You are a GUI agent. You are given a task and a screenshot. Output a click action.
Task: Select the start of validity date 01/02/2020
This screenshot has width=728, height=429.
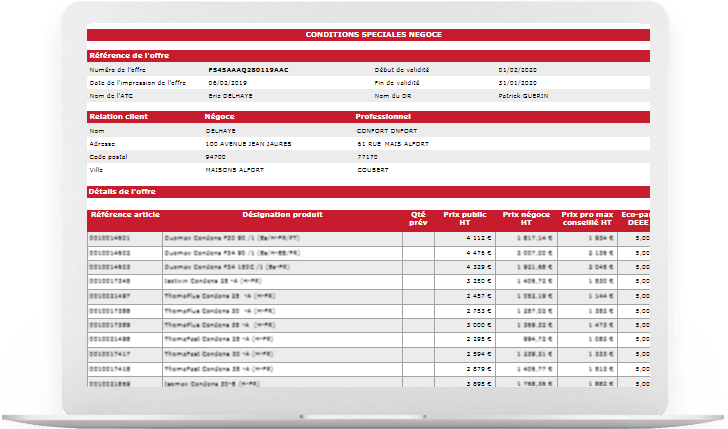click(515, 70)
